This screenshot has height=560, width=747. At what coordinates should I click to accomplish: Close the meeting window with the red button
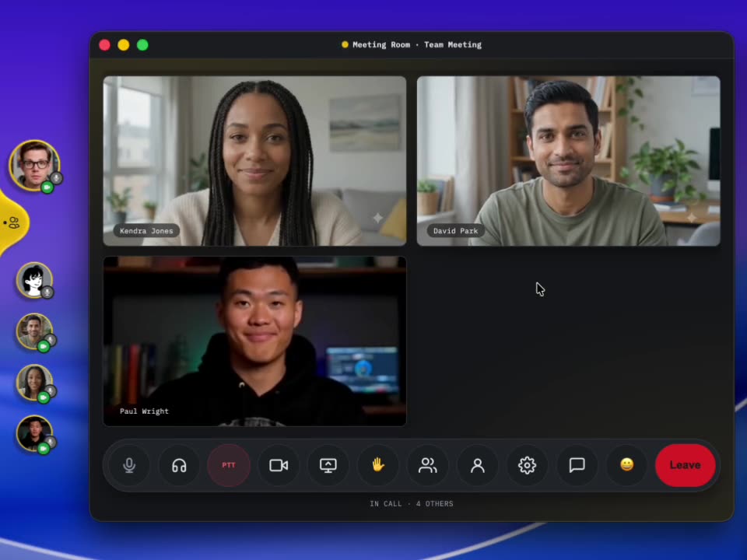point(105,45)
